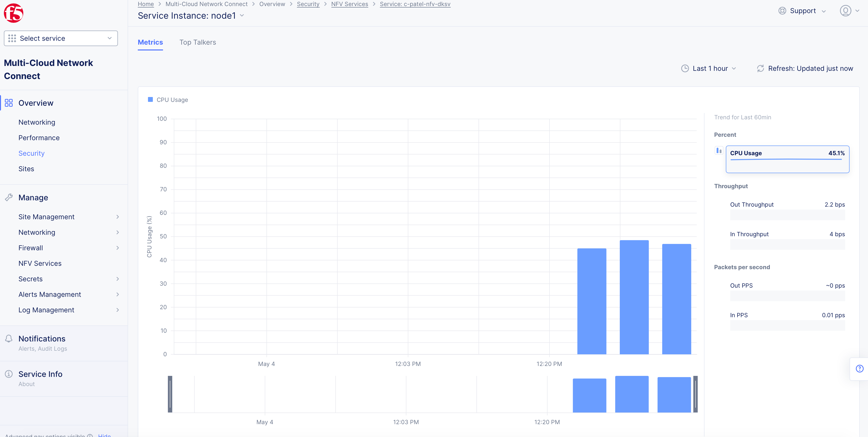
Task: Open NFV Services in Manage menu
Action: pyautogui.click(x=40, y=263)
